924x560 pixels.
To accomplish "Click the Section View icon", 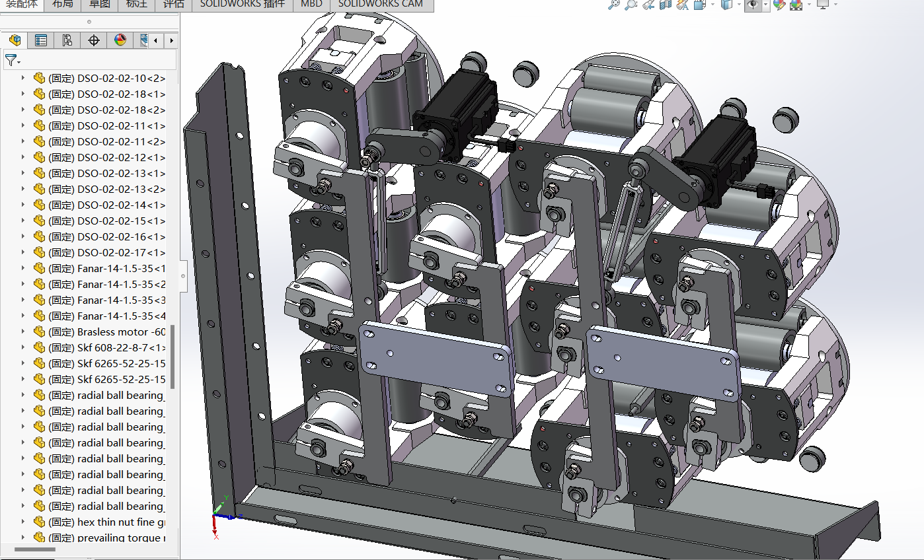I will [x=666, y=5].
